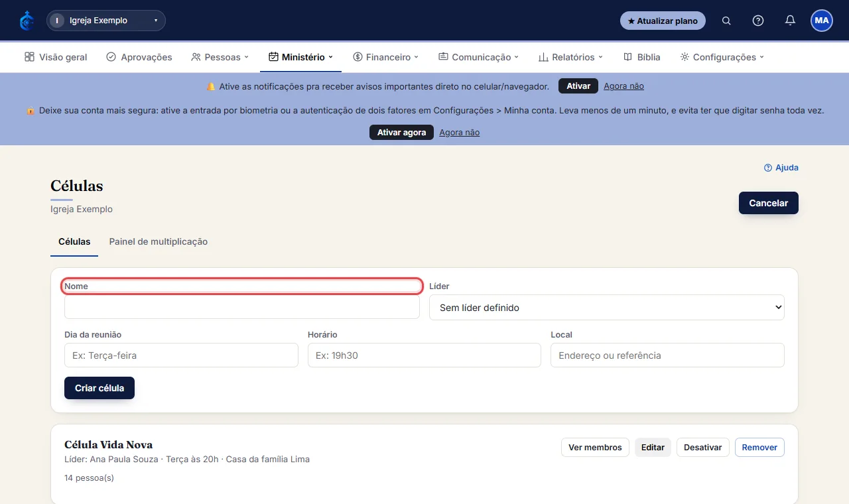The image size is (849, 504).
Task: Click the app logo in header
Action: [x=27, y=21]
